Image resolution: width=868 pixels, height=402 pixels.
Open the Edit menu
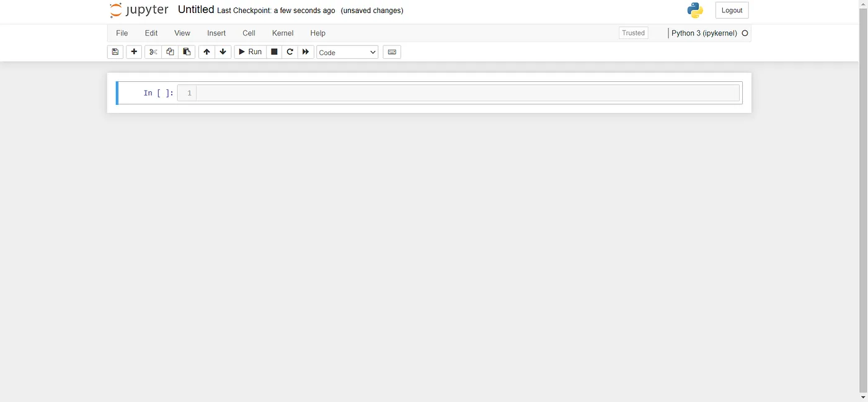(151, 33)
